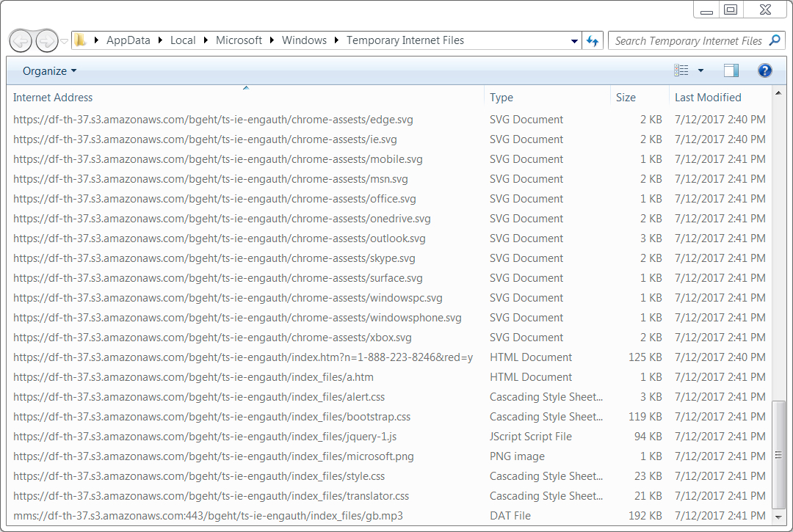Close the Temporary Internet Files window
Screen dimensions: 793x532
[x=765, y=10]
